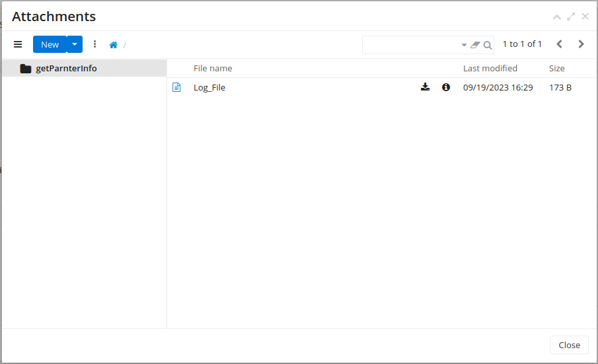Click into the search input field
Viewport: 598px width, 364px height.
(x=410, y=45)
